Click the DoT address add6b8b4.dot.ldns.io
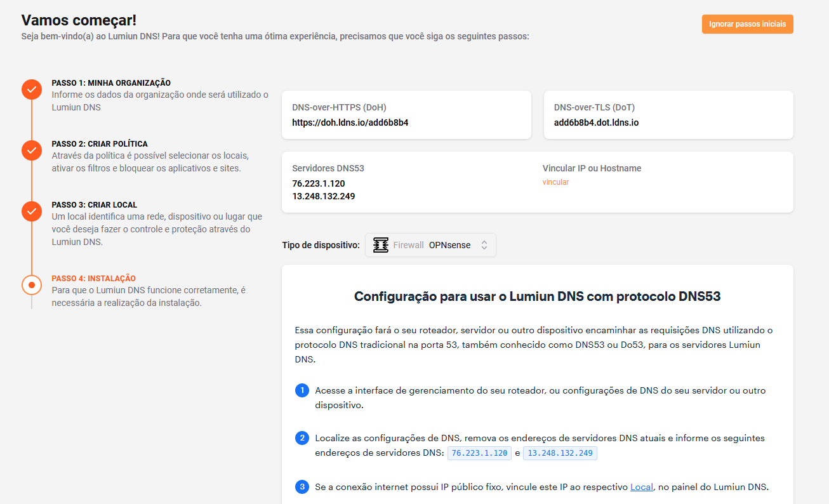 [596, 123]
